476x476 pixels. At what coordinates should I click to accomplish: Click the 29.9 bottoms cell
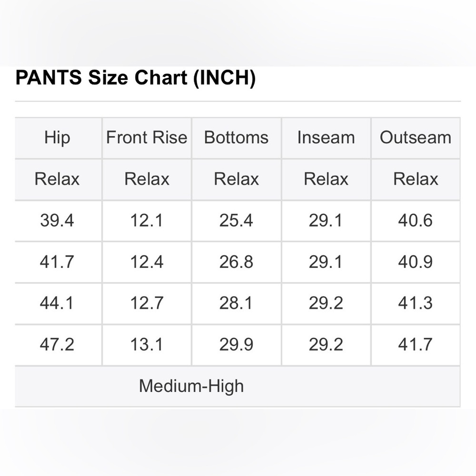236,345
